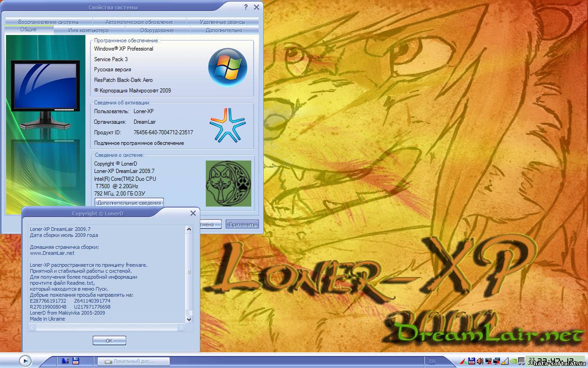
Task: Click the horizontal scrollbar left arrow
Action: point(32,327)
